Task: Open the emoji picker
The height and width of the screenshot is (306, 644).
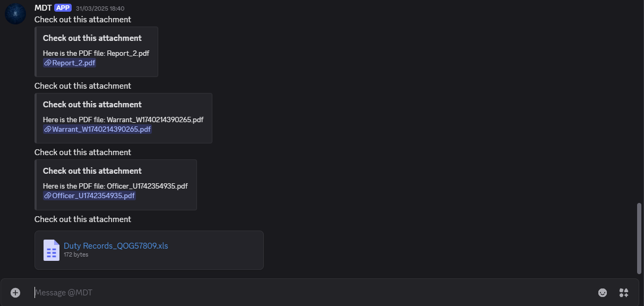Action: pos(603,292)
